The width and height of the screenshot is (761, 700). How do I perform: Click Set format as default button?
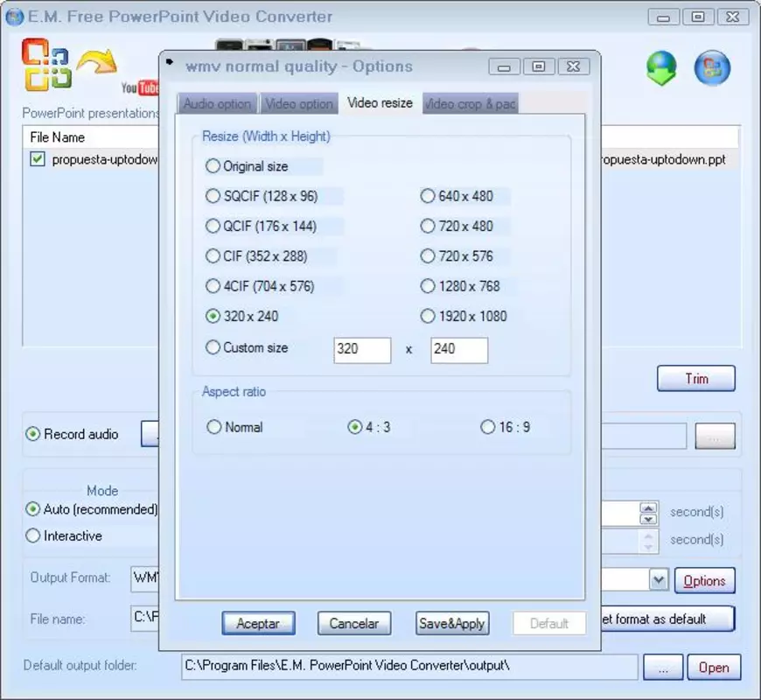(x=667, y=619)
